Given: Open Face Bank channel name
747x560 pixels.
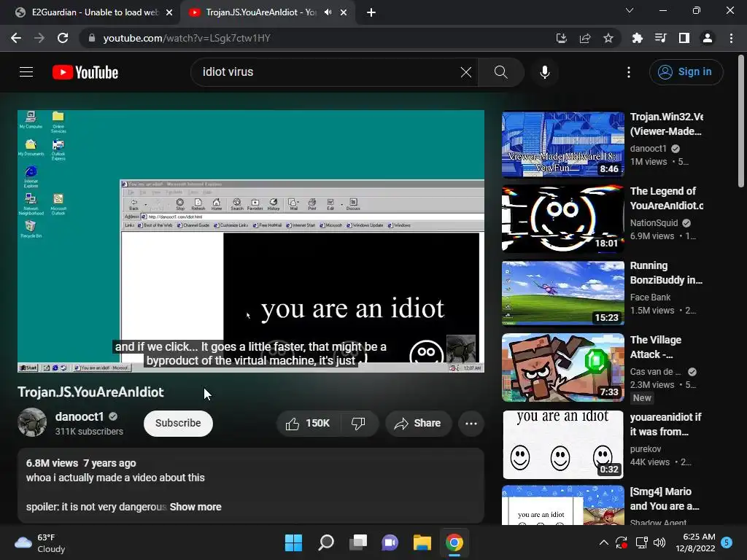Looking at the screenshot, I should (650, 297).
